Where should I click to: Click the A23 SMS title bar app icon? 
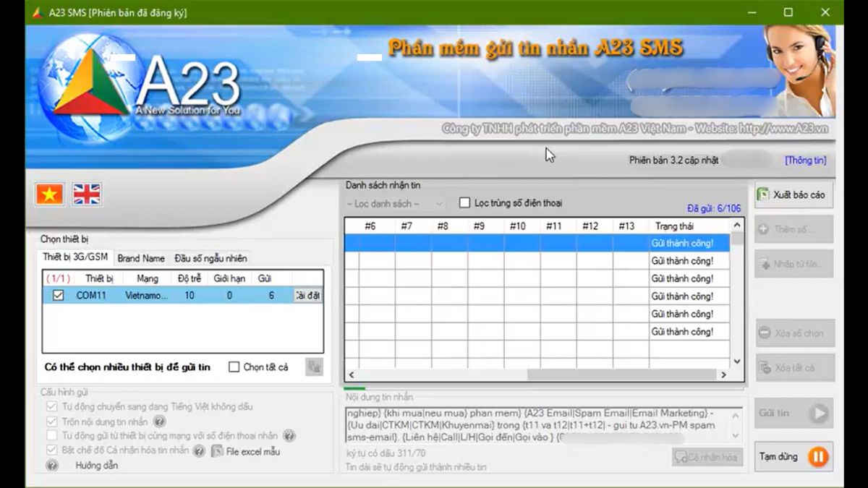[38, 12]
